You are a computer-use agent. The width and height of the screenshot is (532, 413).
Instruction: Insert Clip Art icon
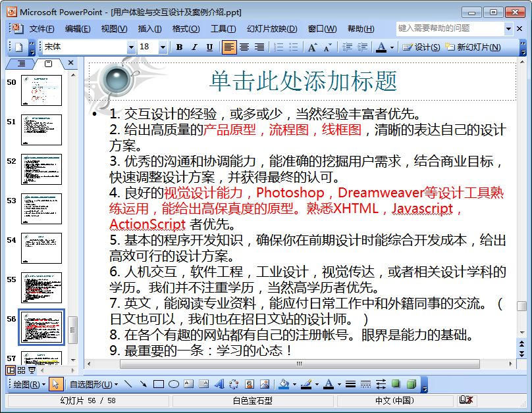tap(250, 384)
